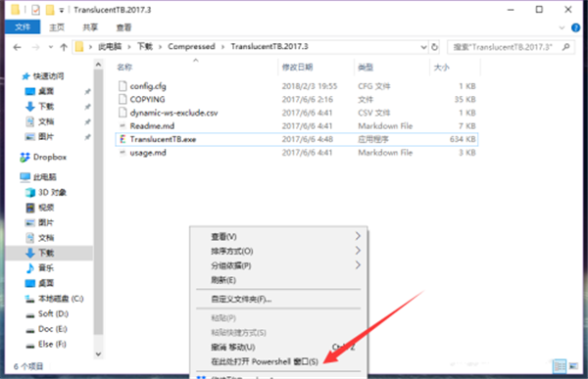588x379 pixels.
Task: Sort by 修改日期 column header
Action: 297,68
